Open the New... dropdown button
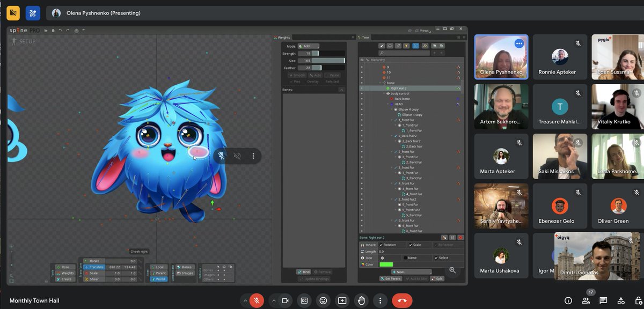 [x=411, y=272]
